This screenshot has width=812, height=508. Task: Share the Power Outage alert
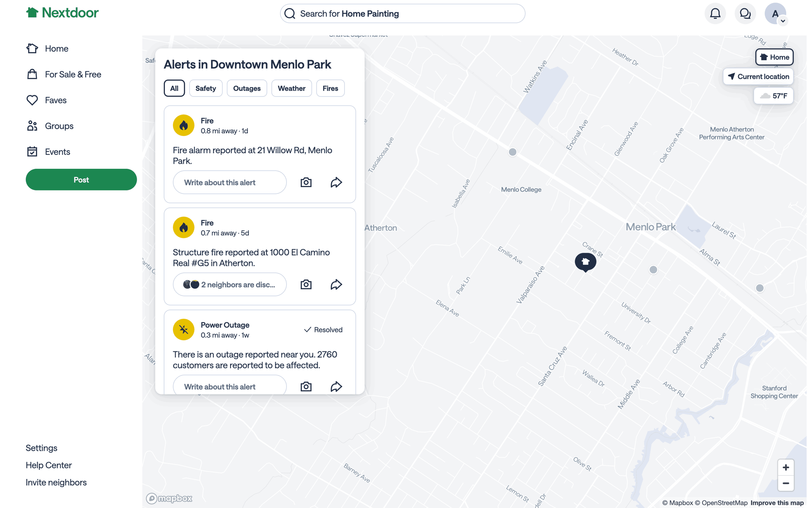pyautogui.click(x=336, y=387)
